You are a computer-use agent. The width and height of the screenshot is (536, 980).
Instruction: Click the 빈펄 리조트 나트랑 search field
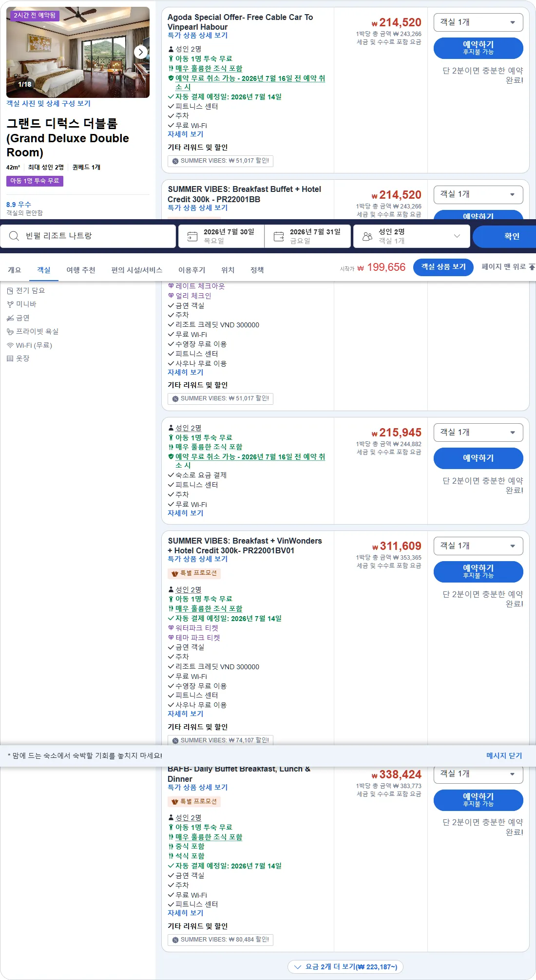pyautogui.click(x=88, y=236)
